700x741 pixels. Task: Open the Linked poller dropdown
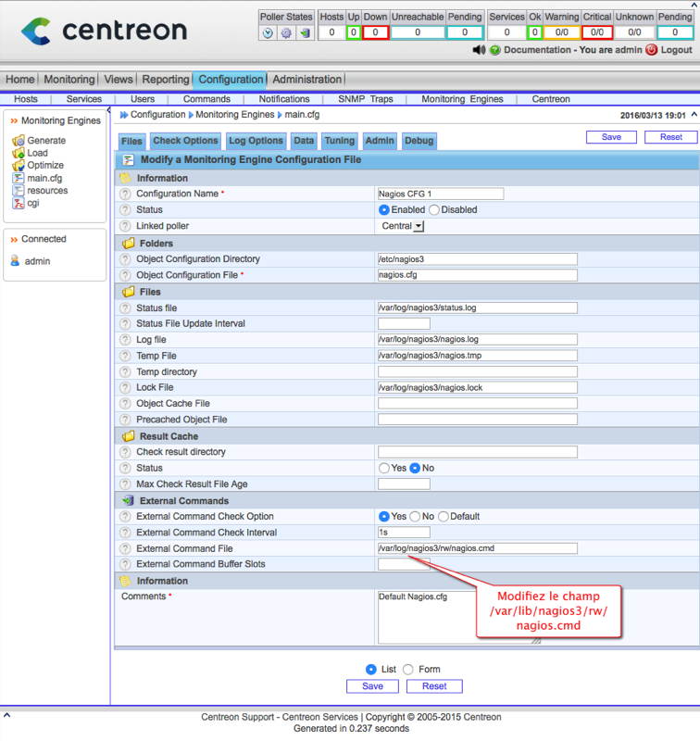(x=419, y=226)
